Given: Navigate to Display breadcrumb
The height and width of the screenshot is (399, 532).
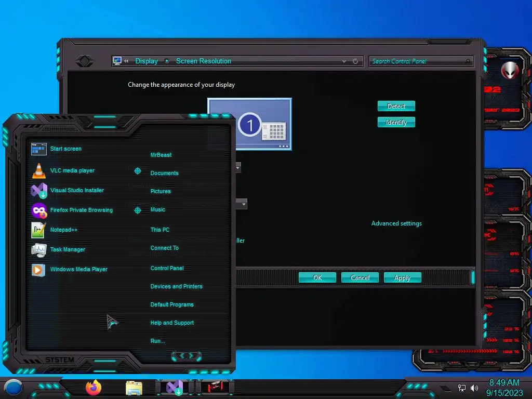Looking at the screenshot, I should coord(147,61).
